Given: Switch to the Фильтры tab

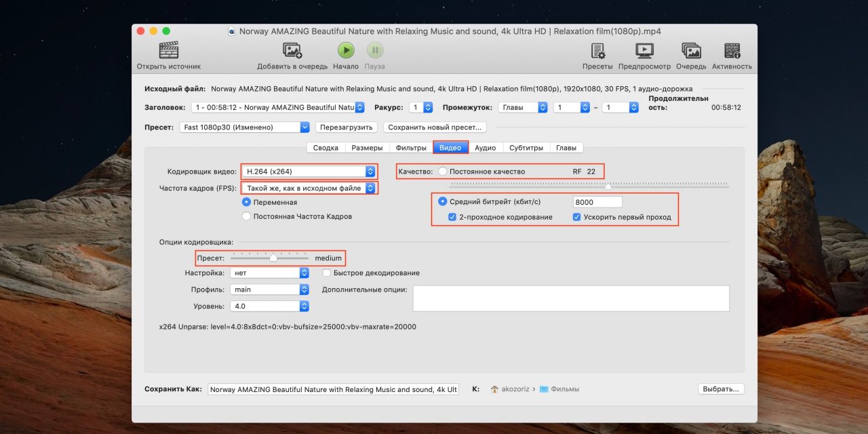Looking at the screenshot, I should 410,148.
